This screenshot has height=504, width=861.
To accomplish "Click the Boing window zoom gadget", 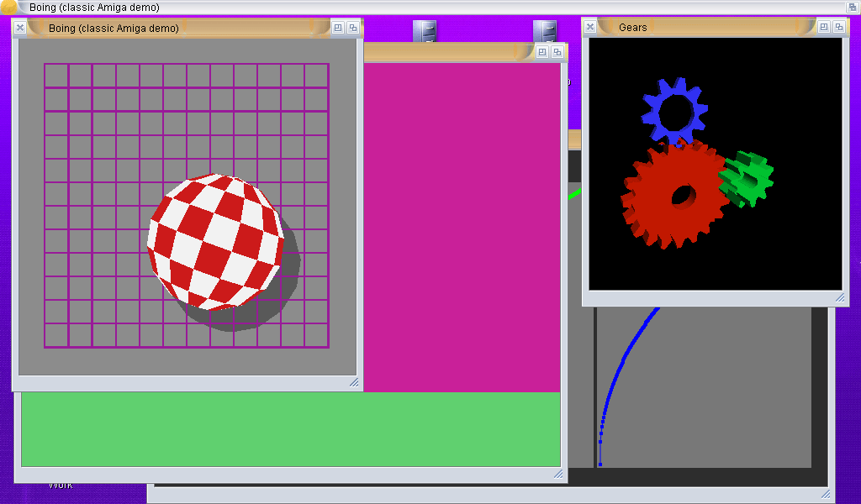I will (338, 28).
